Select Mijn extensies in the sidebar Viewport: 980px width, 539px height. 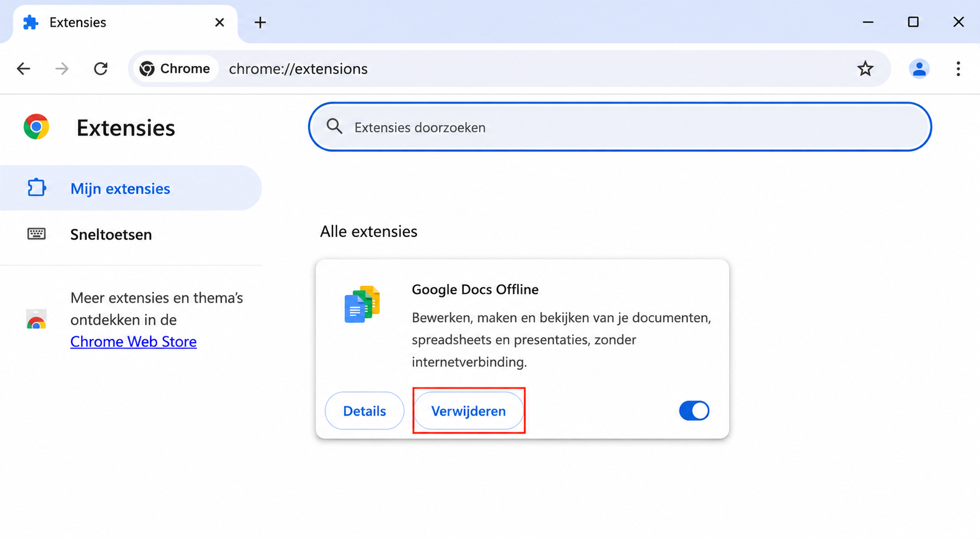pos(131,188)
